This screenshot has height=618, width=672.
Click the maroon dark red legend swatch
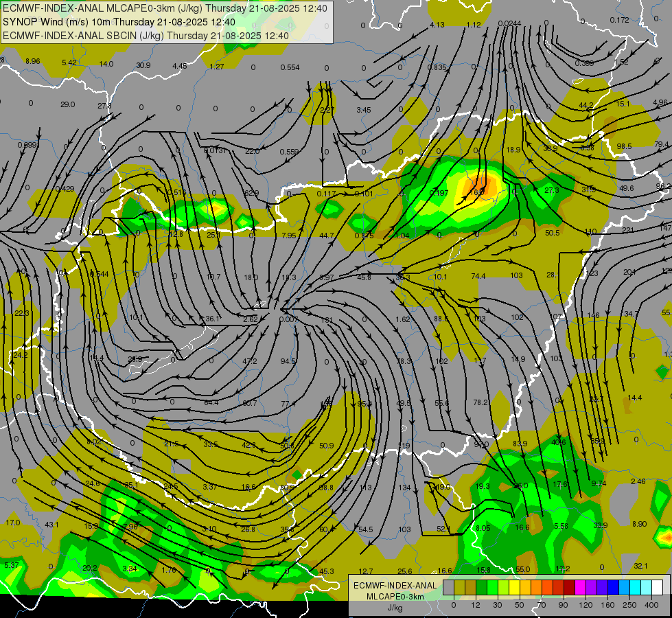pos(570,588)
